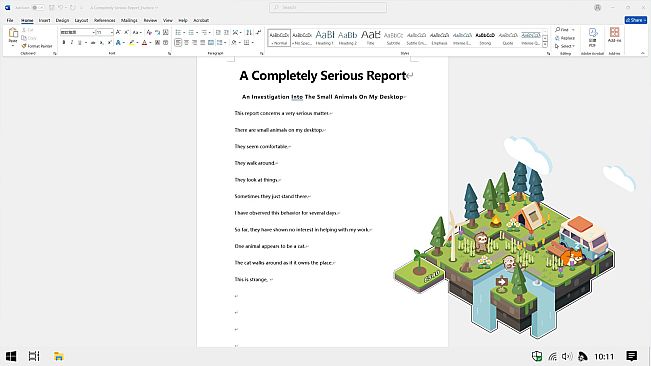Open the Acrobat tab
Screen dimensions: 651x366
pyautogui.click(x=201, y=20)
